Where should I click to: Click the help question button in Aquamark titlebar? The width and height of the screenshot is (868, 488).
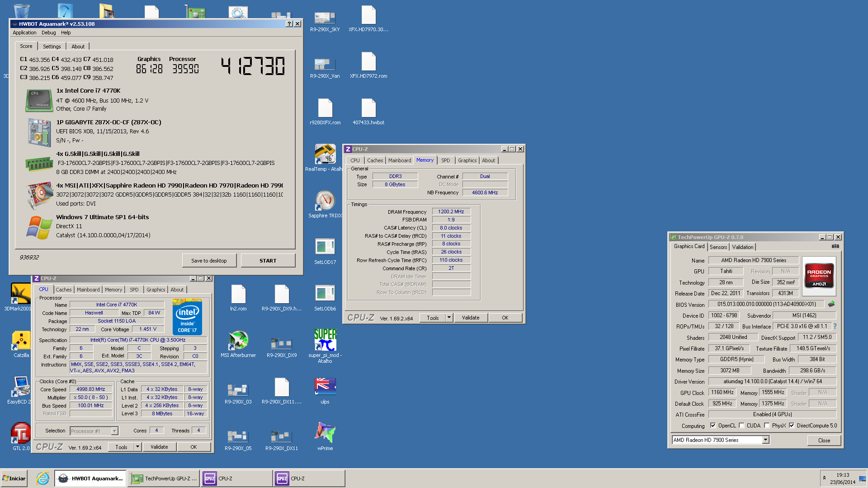point(289,24)
